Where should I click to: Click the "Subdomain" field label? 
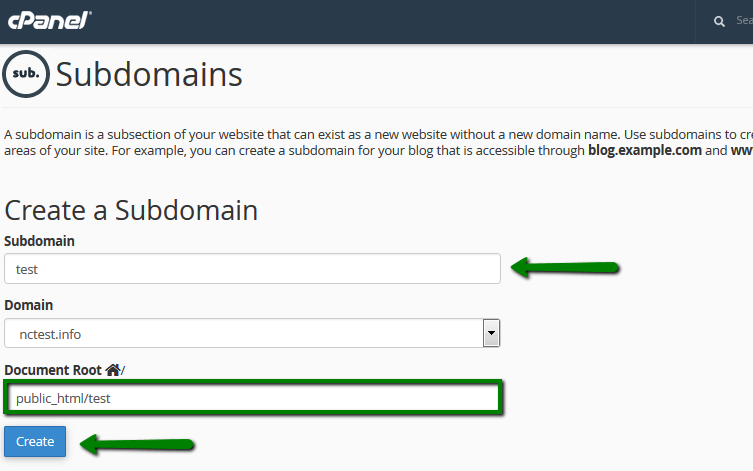tap(40, 241)
